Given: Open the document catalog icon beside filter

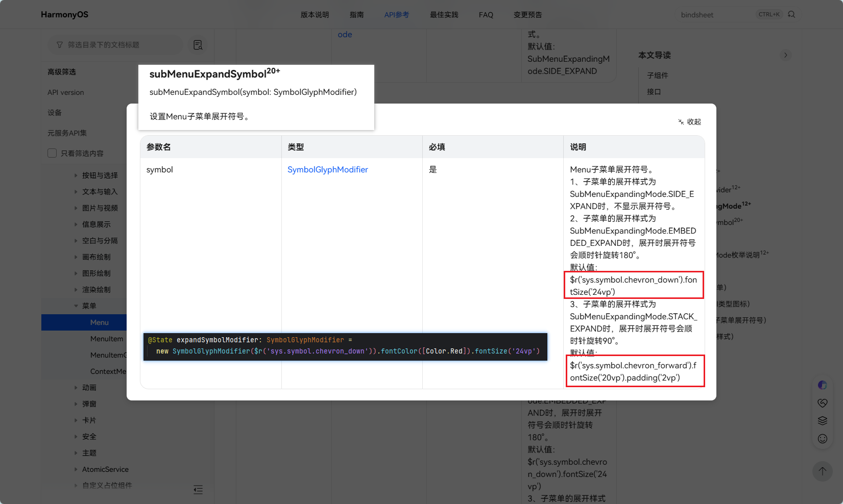Looking at the screenshot, I should click(x=198, y=45).
